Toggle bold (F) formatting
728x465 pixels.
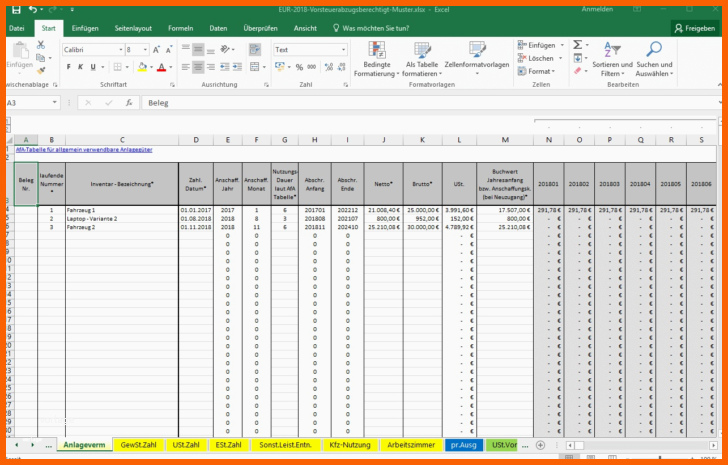68,67
